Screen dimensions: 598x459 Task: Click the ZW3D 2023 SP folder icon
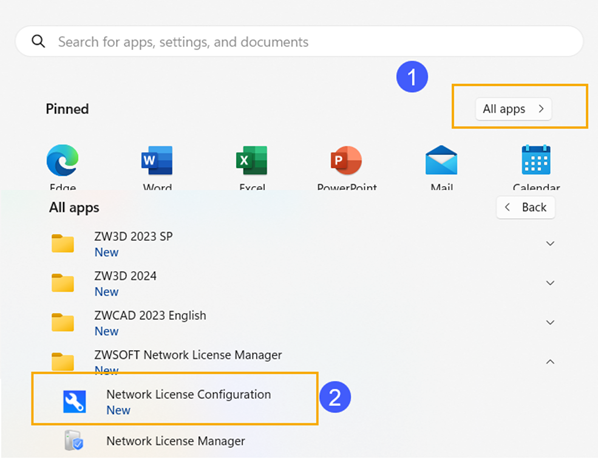(x=63, y=244)
